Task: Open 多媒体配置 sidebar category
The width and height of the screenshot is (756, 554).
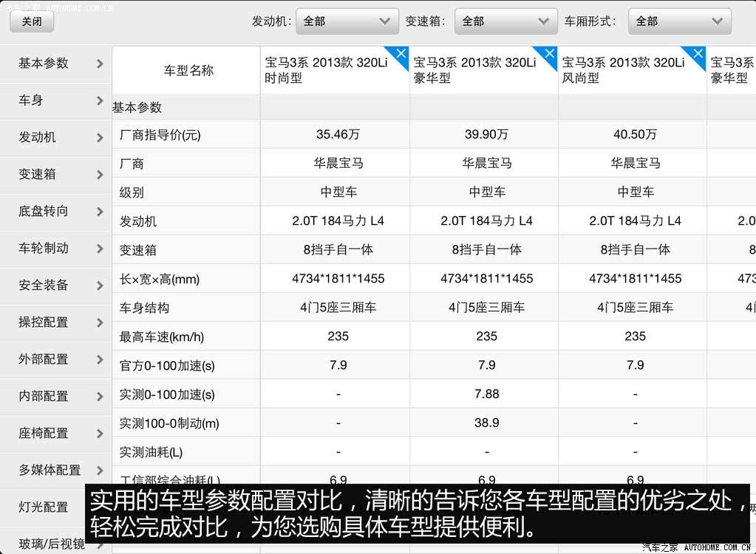Action: click(x=55, y=470)
